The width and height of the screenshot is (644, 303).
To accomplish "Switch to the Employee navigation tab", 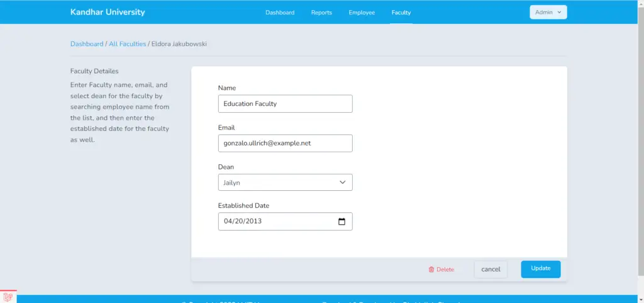I will [x=362, y=13].
